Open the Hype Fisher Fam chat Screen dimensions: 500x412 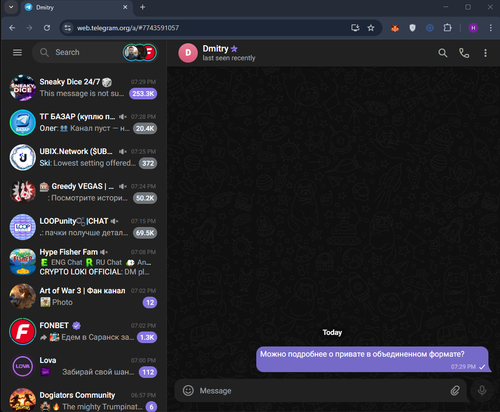(83, 262)
